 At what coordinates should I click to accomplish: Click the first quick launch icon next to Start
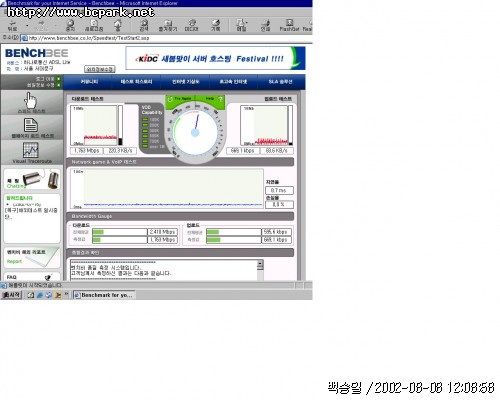click(x=31, y=295)
